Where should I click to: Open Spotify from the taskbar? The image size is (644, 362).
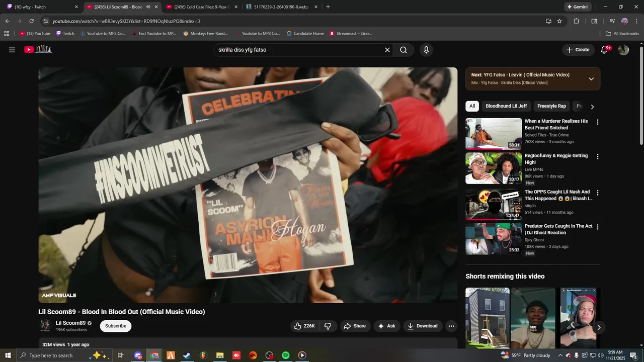tap(286, 355)
